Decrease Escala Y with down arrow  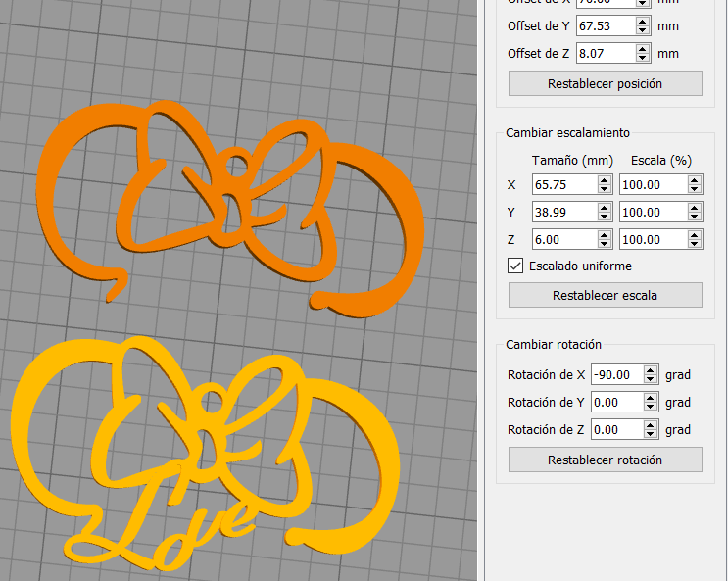[x=695, y=217]
